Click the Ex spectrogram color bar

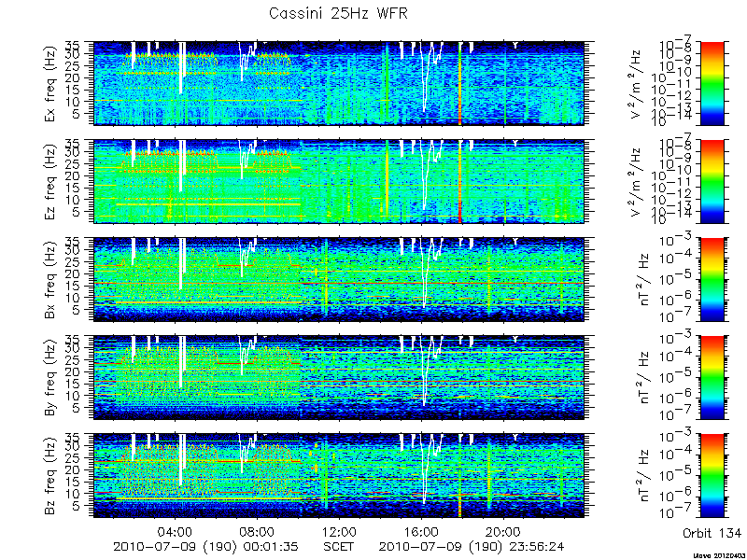712,83
